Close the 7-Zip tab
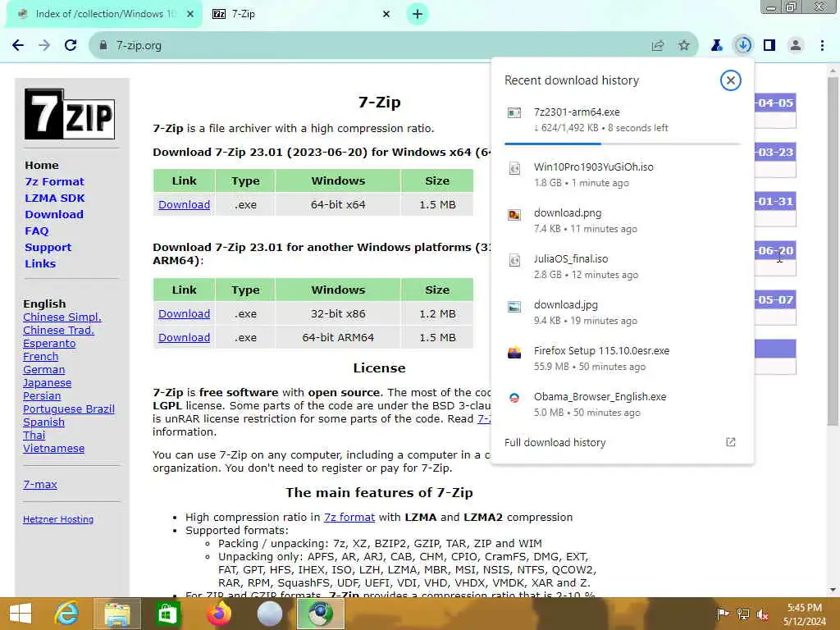840x630 pixels. click(386, 14)
